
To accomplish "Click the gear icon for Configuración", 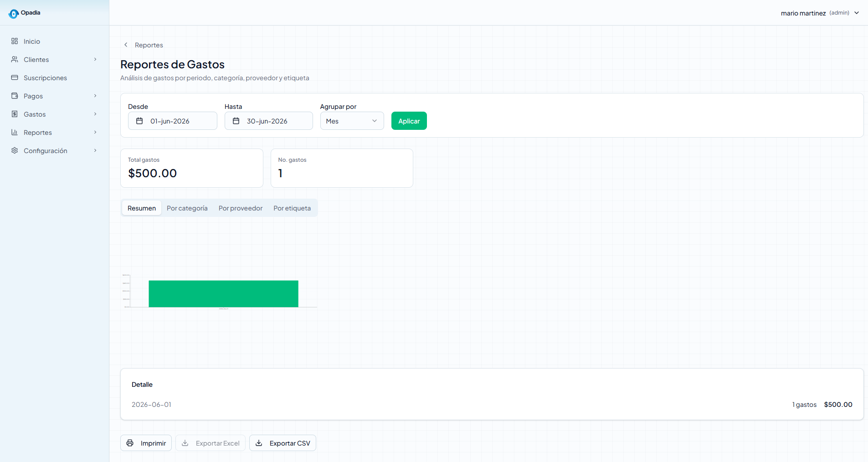I will pyautogui.click(x=15, y=150).
